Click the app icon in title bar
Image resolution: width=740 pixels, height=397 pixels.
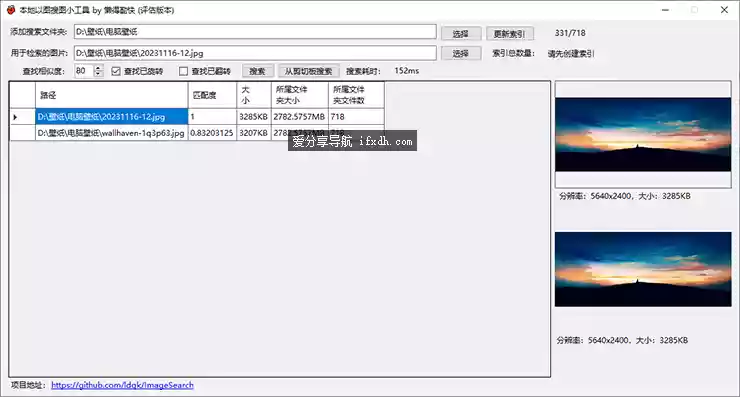coord(11,10)
